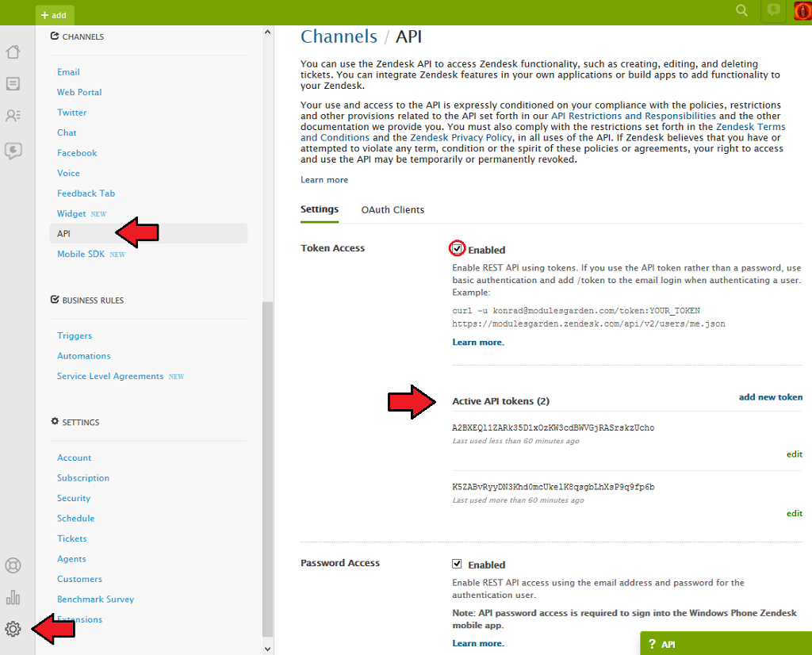
Task: Select the Settings tab
Action: 320,209
